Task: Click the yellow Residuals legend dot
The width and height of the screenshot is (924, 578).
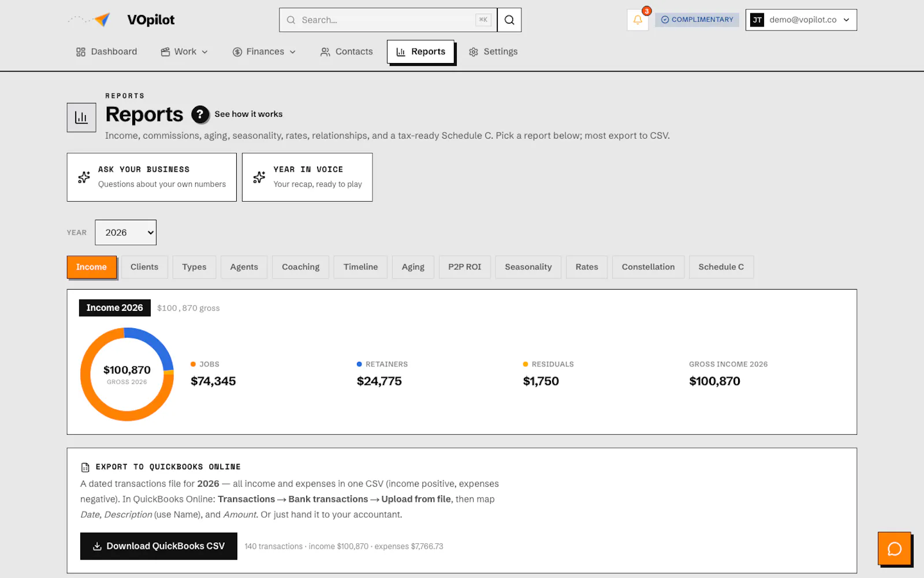Action: click(x=526, y=364)
